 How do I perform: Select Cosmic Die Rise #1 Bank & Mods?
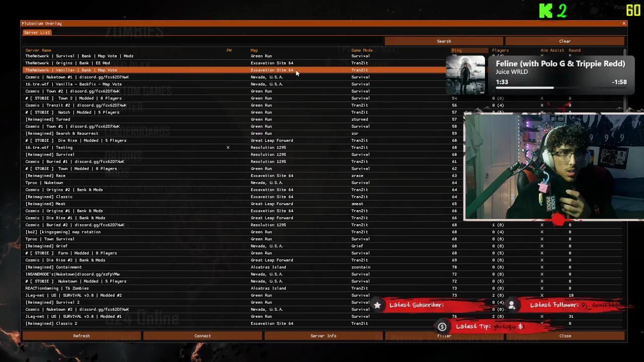pyautogui.click(x=323, y=218)
